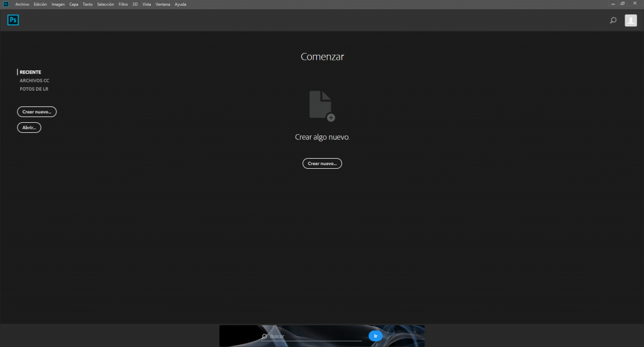This screenshot has height=347, width=644.
Task: Click the new document page icon
Action: pos(322,106)
